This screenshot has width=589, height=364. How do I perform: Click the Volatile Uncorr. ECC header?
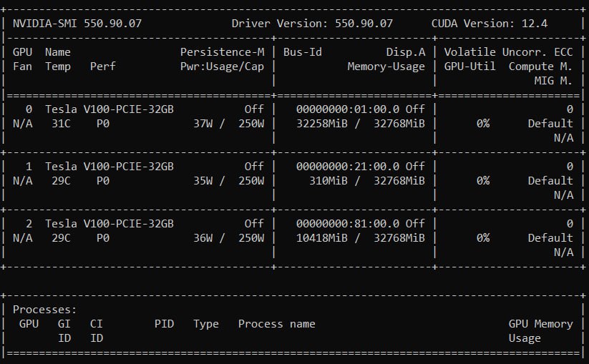[x=508, y=52]
